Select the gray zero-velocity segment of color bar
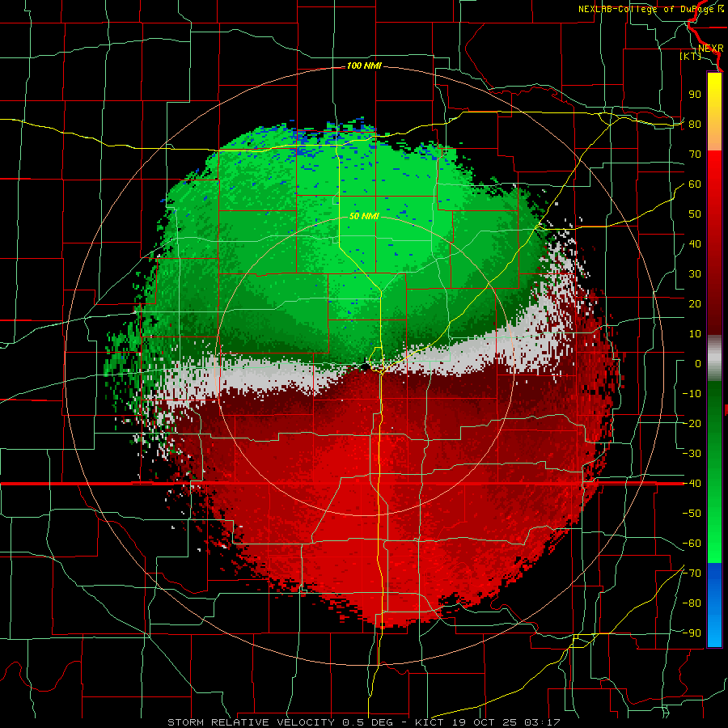Image resolution: width=728 pixels, height=728 pixels. pyautogui.click(x=714, y=358)
